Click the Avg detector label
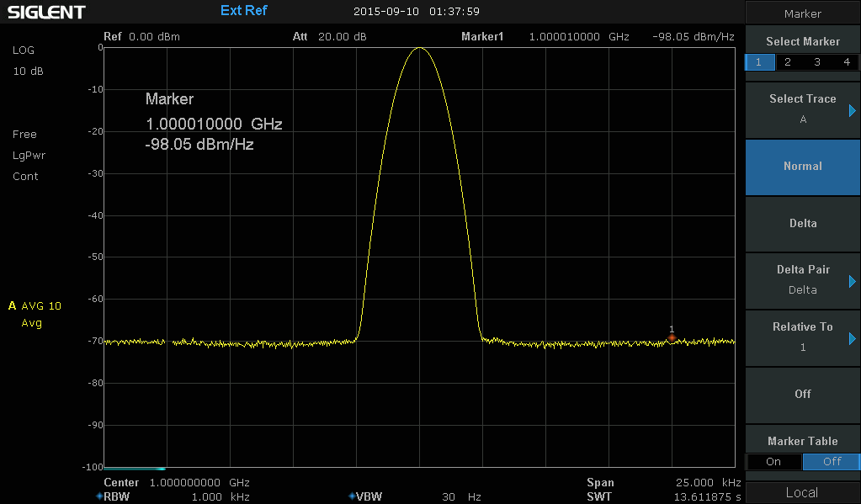 [x=31, y=323]
